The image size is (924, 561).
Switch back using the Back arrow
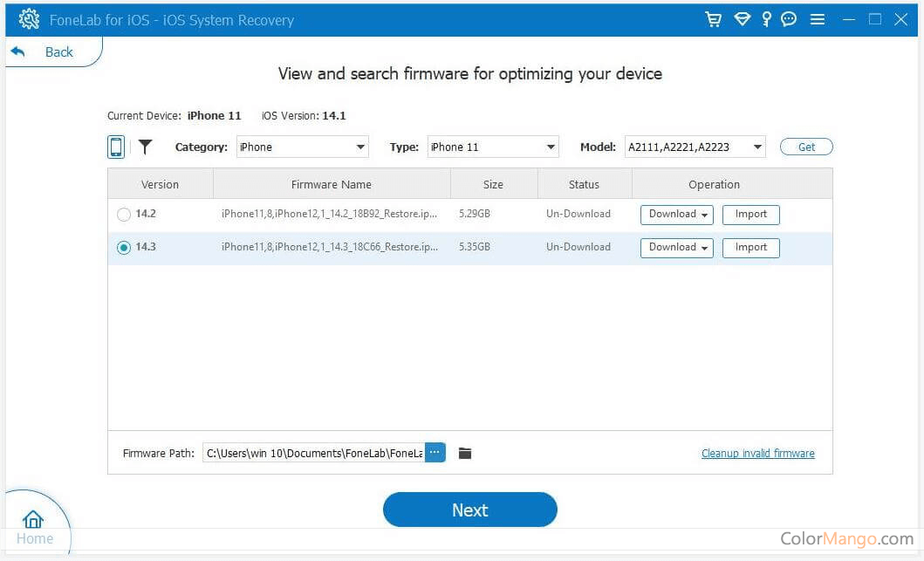(x=49, y=51)
